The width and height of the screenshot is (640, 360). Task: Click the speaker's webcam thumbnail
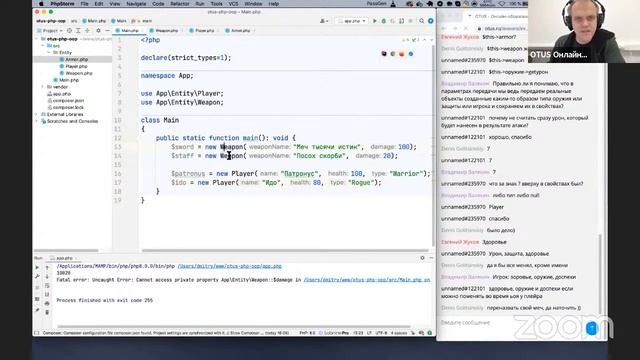[584, 31]
